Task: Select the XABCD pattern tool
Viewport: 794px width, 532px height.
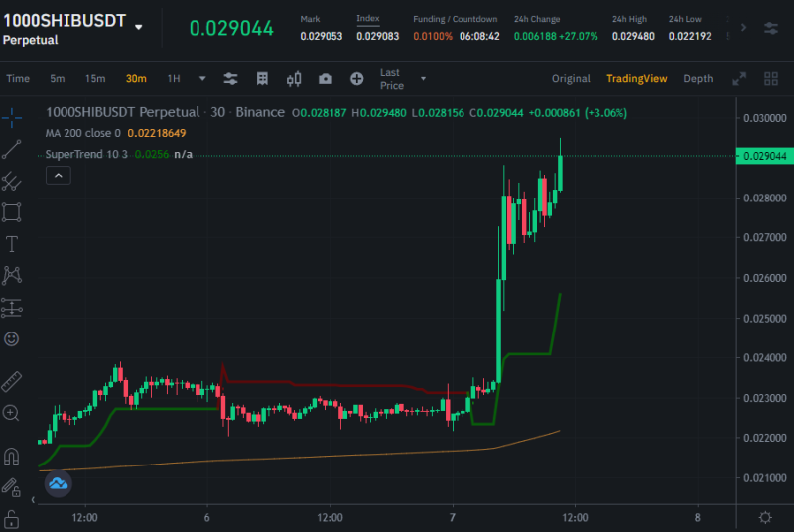Action: tap(11, 275)
